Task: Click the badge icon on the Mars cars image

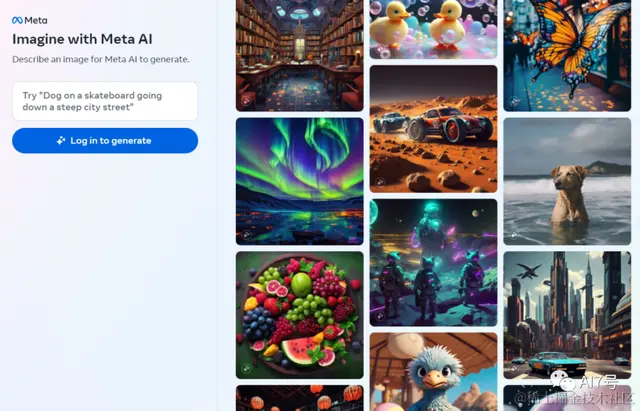Action: click(x=380, y=182)
